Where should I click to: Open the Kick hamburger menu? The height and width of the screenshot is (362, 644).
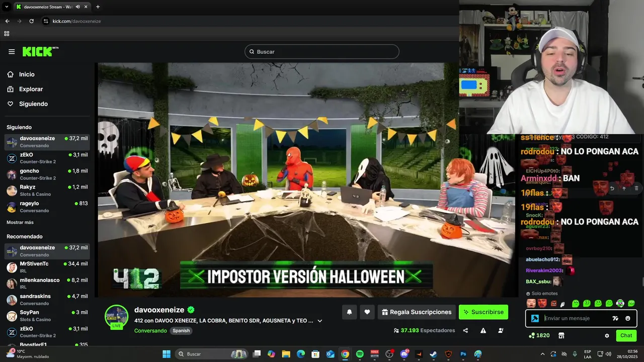click(12, 52)
